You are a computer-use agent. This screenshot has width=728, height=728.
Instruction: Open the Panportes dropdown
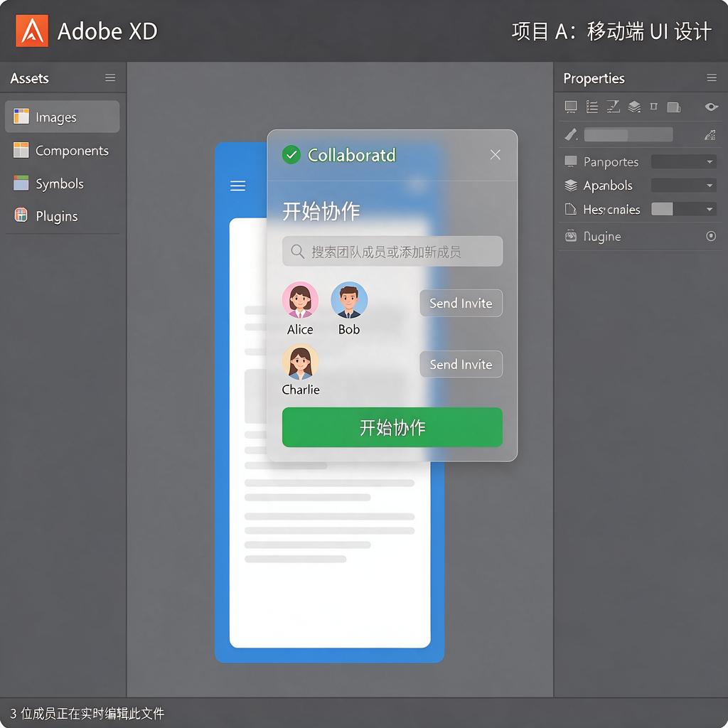pyautogui.click(x=683, y=161)
